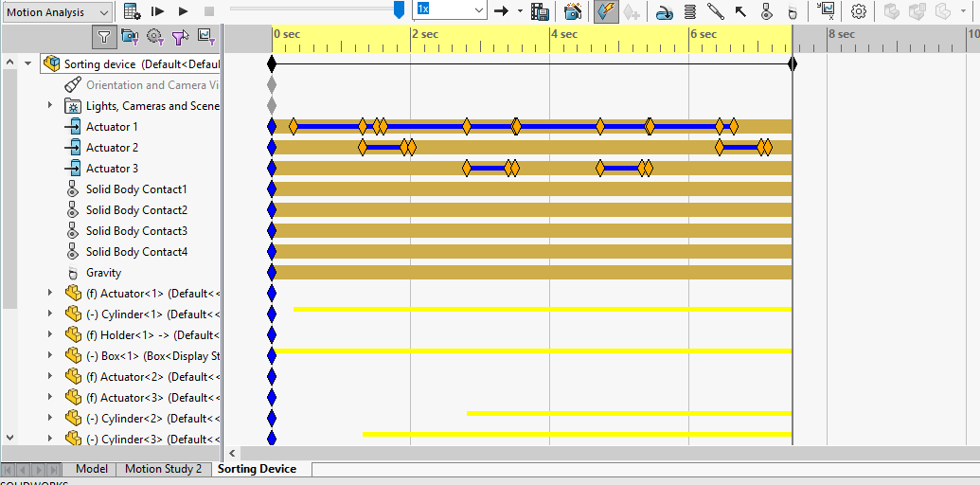Click the end-time key on Sorting device row
Viewport: 980px width, 485px height.
[793, 63]
